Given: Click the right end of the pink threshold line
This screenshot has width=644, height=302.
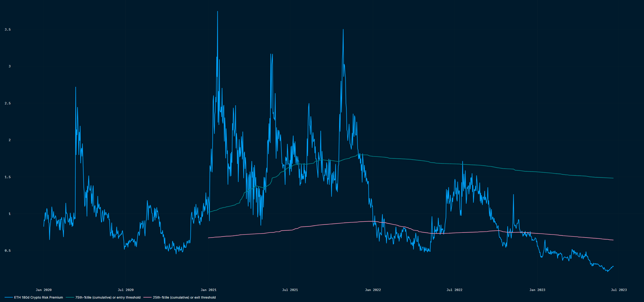Looking at the screenshot, I should [x=613, y=240].
